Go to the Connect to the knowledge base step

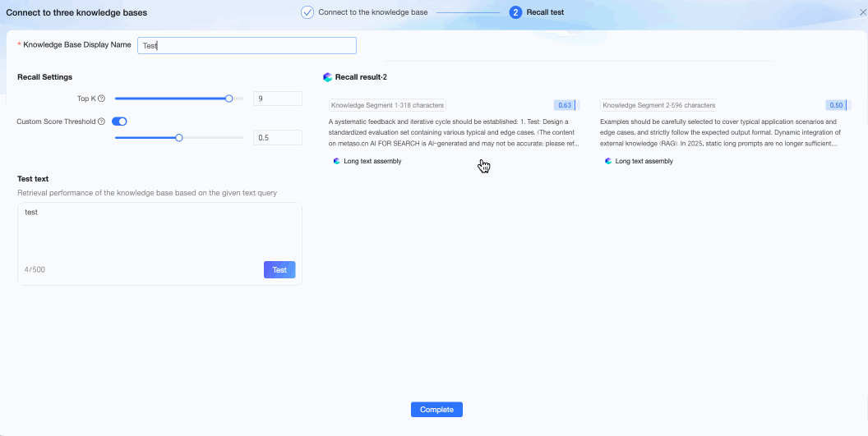pyautogui.click(x=372, y=12)
